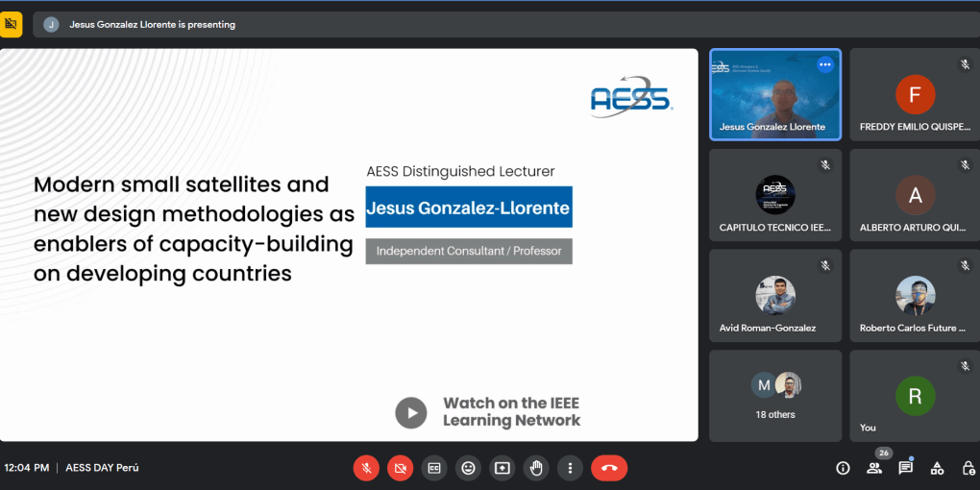Screen dimensions: 980x490
Task: Turn on the camera button
Action: click(x=400, y=468)
